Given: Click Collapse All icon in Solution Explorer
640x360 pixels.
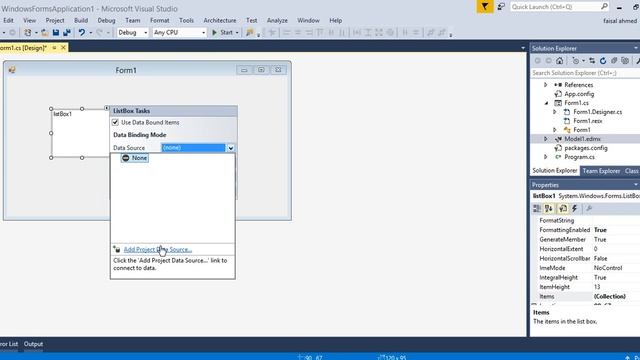Looking at the screenshot, I should 614,61.
